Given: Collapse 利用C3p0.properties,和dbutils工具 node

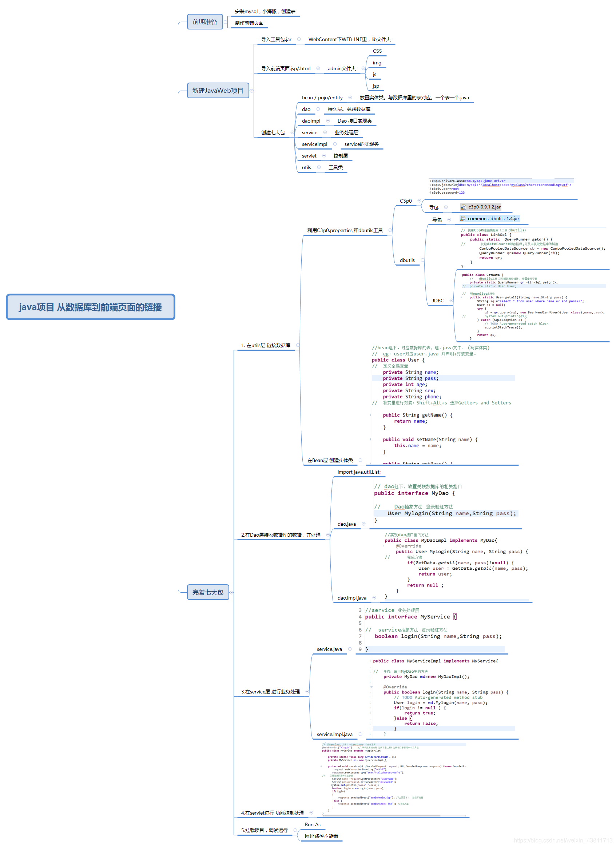Looking at the screenshot, I should (x=390, y=230).
